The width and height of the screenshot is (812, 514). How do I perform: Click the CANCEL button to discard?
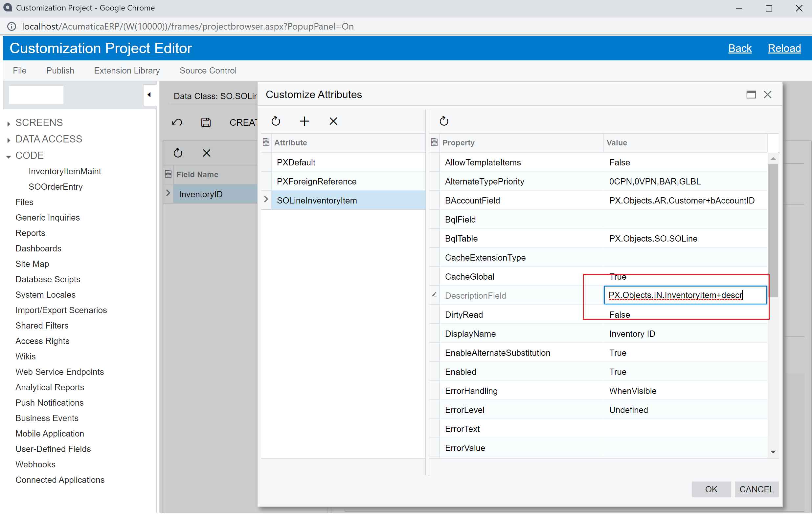(x=757, y=489)
